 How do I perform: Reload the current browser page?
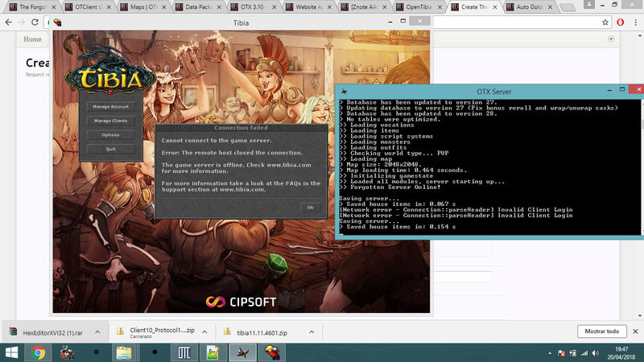(x=35, y=23)
